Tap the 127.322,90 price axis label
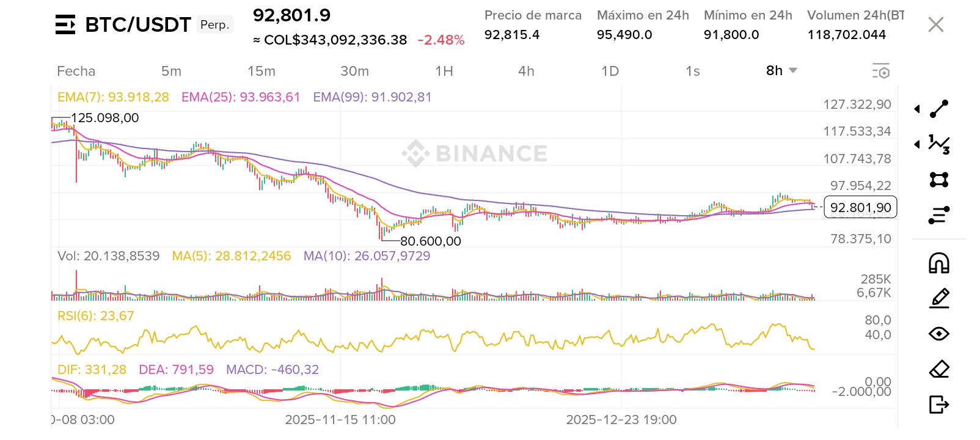The width and height of the screenshot is (980, 440). click(x=857, y=105)
